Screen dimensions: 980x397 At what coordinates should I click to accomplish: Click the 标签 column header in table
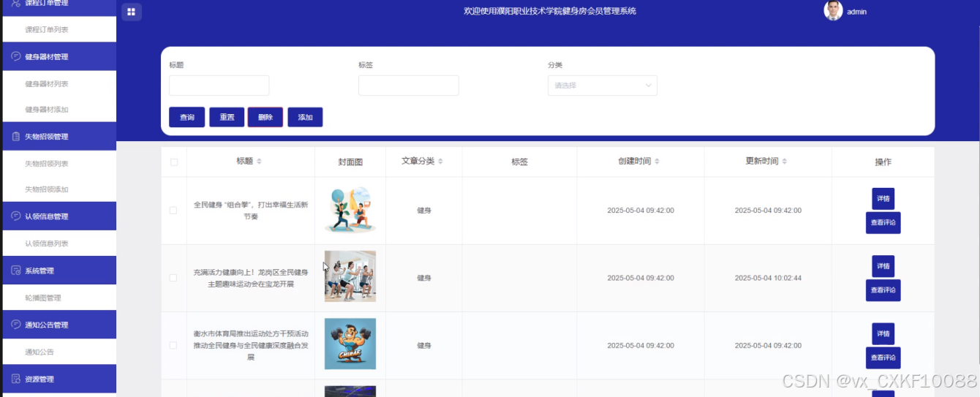click(519, 162)
